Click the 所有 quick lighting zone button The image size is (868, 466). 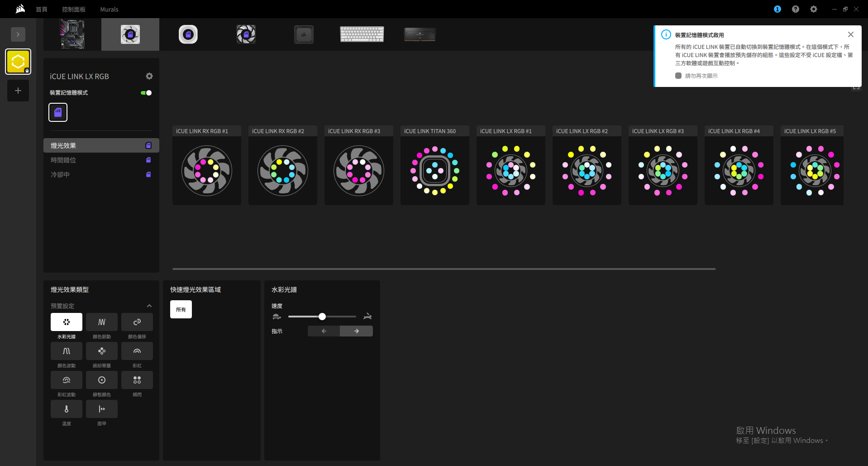pyautogui.click(x=181, y=309)
